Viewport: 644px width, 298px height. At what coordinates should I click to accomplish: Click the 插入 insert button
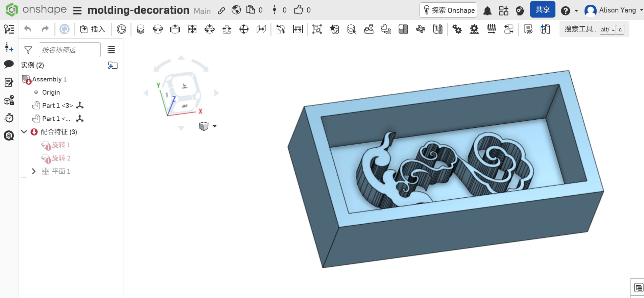click(92, 29)
